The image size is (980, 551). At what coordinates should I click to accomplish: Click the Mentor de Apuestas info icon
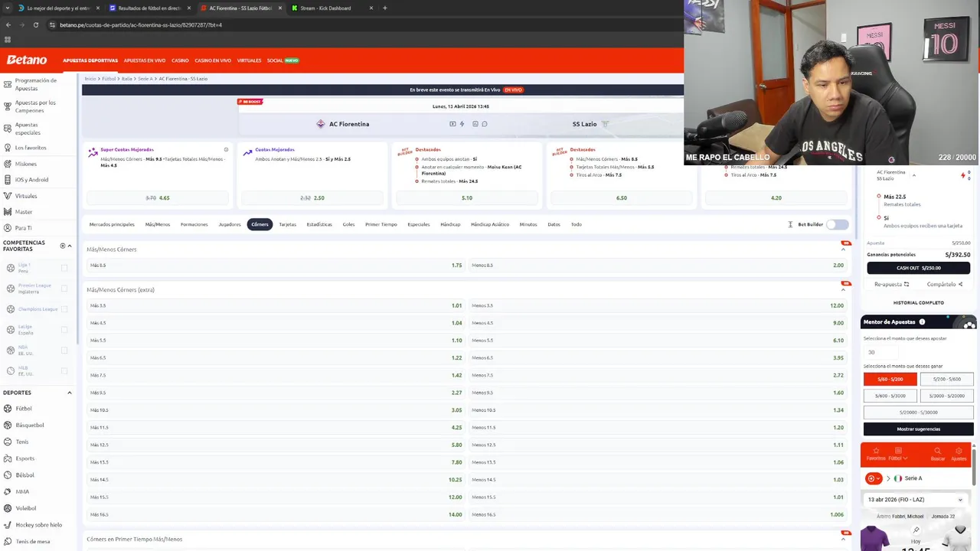pos(922,322)
